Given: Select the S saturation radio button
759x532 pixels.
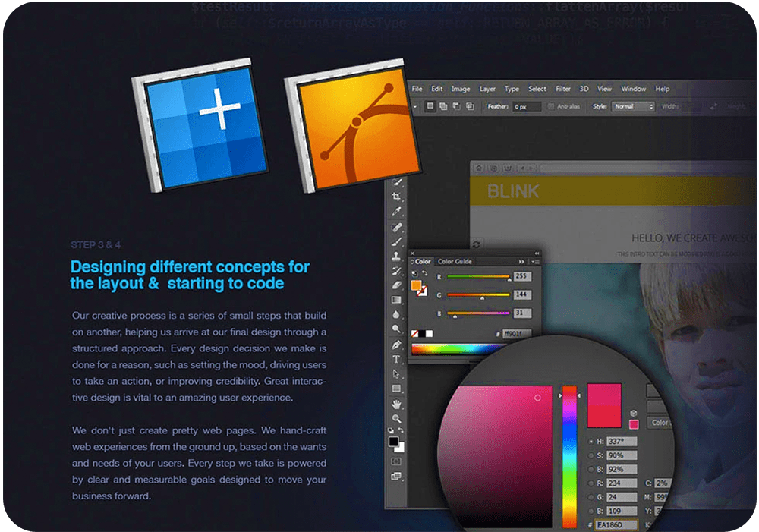Looking at the screenshot, I should pos(592,455).
